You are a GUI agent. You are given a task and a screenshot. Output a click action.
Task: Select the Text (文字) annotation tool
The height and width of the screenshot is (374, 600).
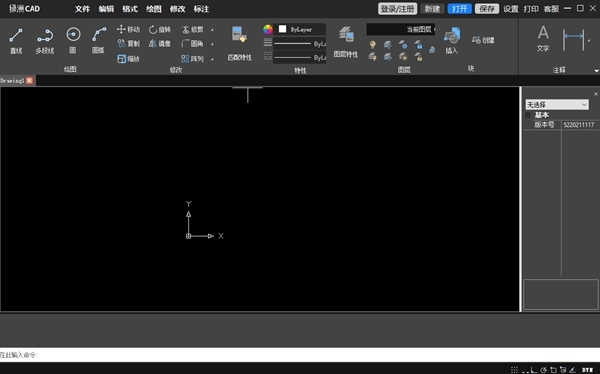pos(543,38)
